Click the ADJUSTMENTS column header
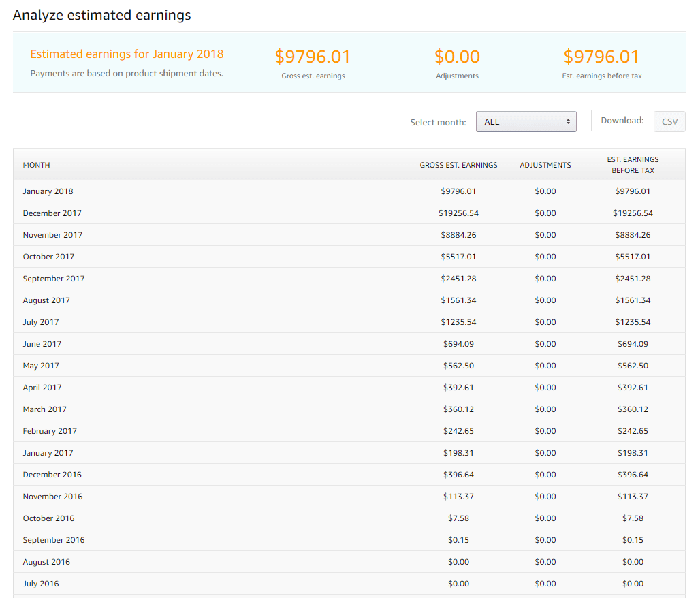The height and width of the screenshot is (598, 700). click(545, 165)
